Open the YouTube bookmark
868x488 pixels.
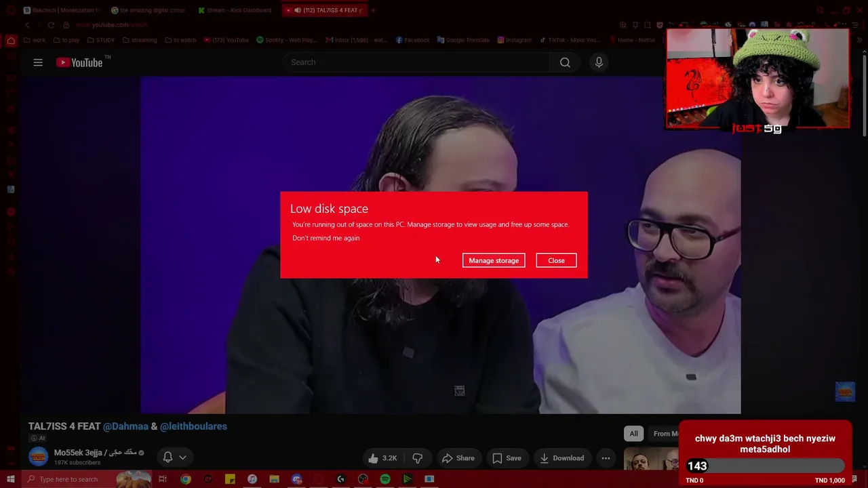click(x=226, y=40)
